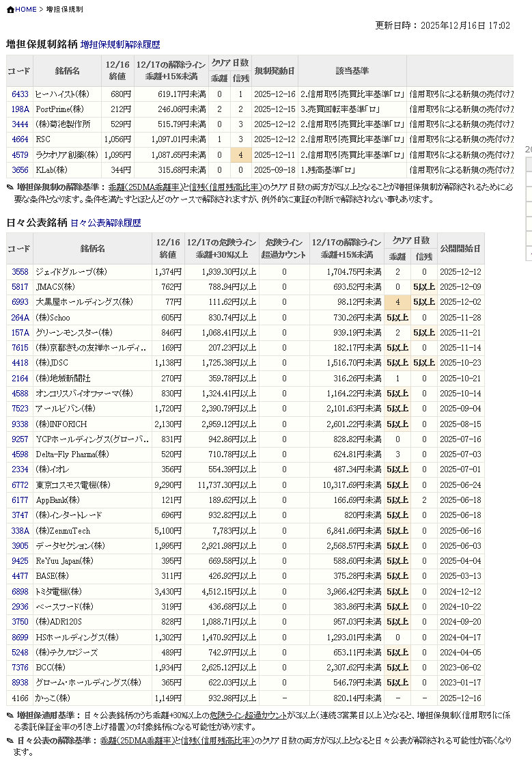Click the HOME house icon
This screenshot has height=764, width=532.
pos(10,10)
